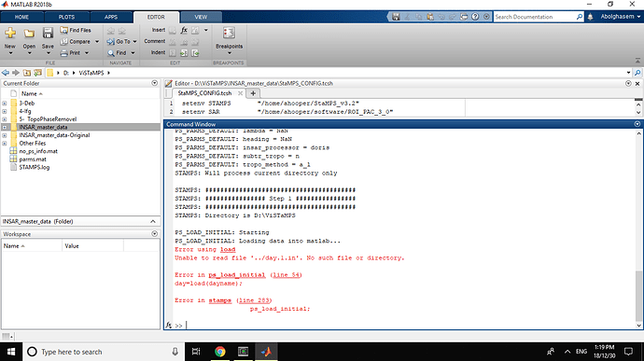The width and height of the screenshot is (644, 361).
Task: Open the ps_load_initial error link
Action: tap(236, 275)
